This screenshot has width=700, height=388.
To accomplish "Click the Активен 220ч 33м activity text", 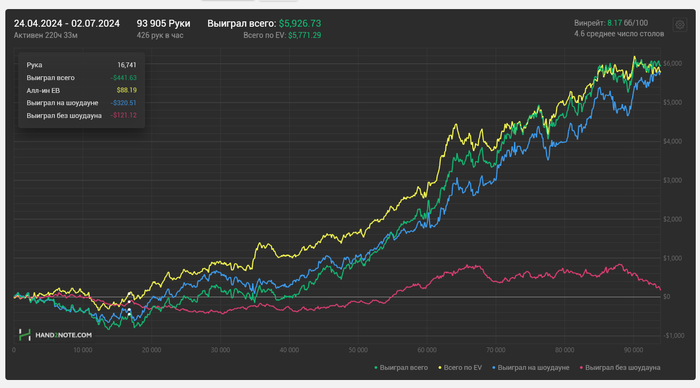I will (46, 35).
